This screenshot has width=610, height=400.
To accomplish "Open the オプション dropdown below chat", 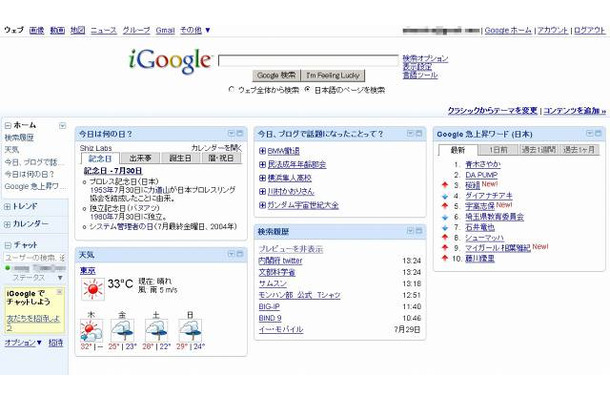I will pos(23,343).
